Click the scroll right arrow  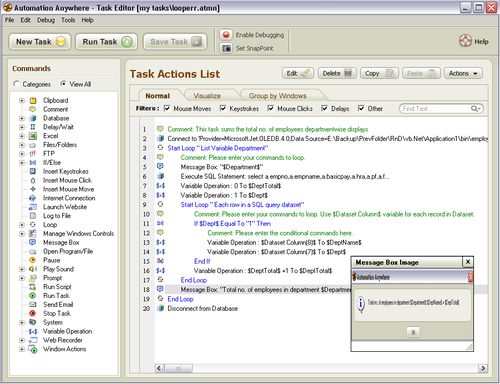pos(483,368)
